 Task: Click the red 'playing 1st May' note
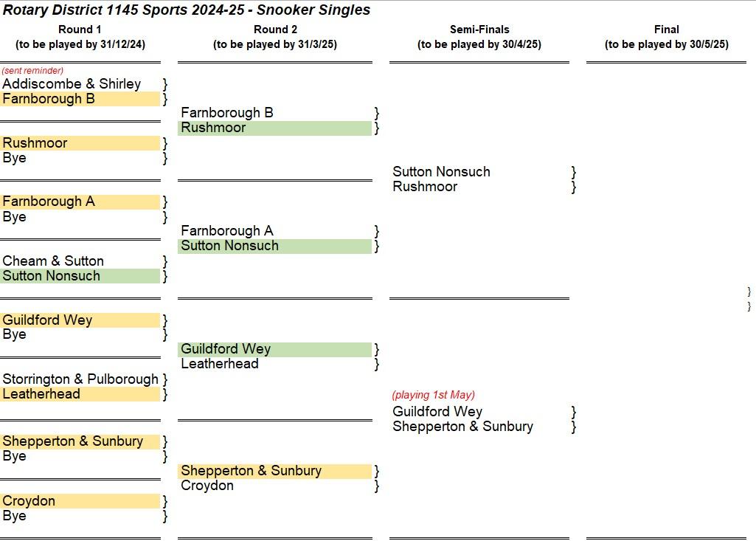click(x=434, y=395)
